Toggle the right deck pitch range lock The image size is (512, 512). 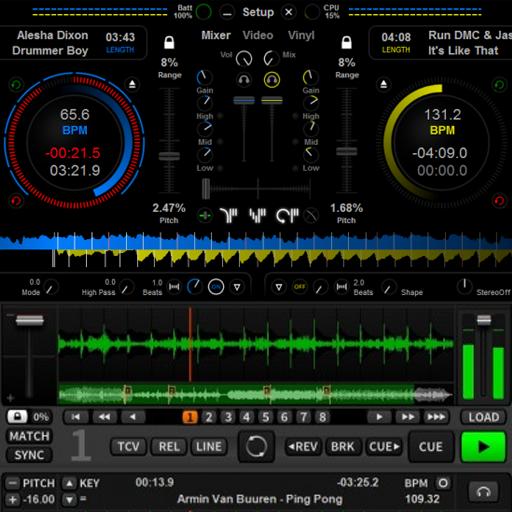pos(347,42)
